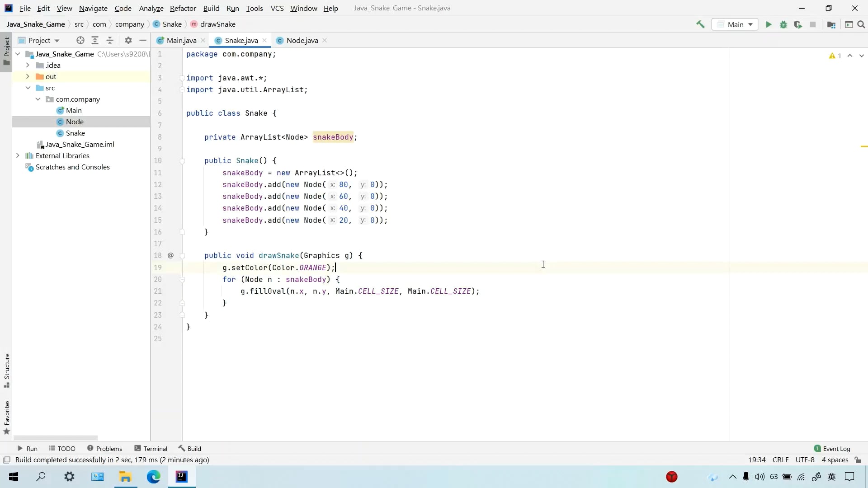Open Search Everywhere magnifier icon
Viewport: 868px width, 488px height.
tap(861, 24)
